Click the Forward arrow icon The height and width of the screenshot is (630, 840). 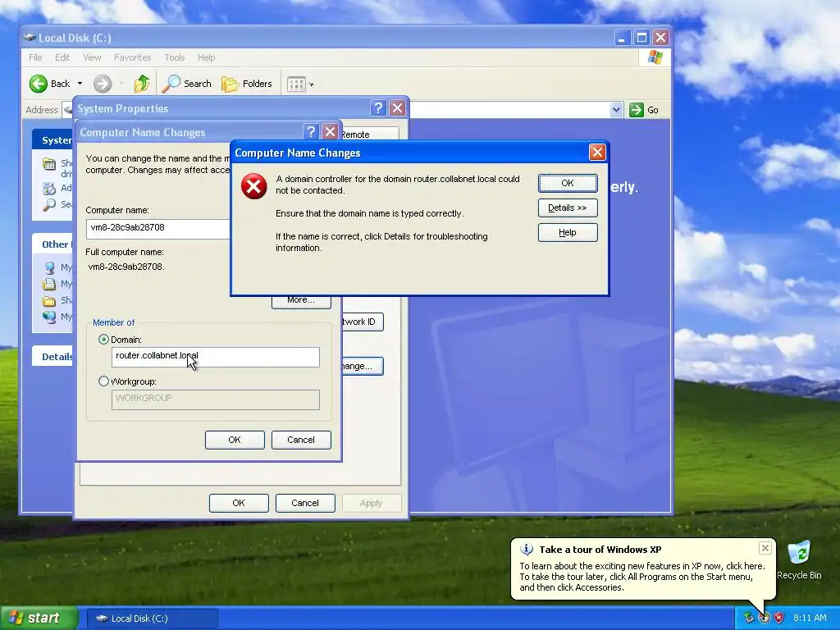103,84
